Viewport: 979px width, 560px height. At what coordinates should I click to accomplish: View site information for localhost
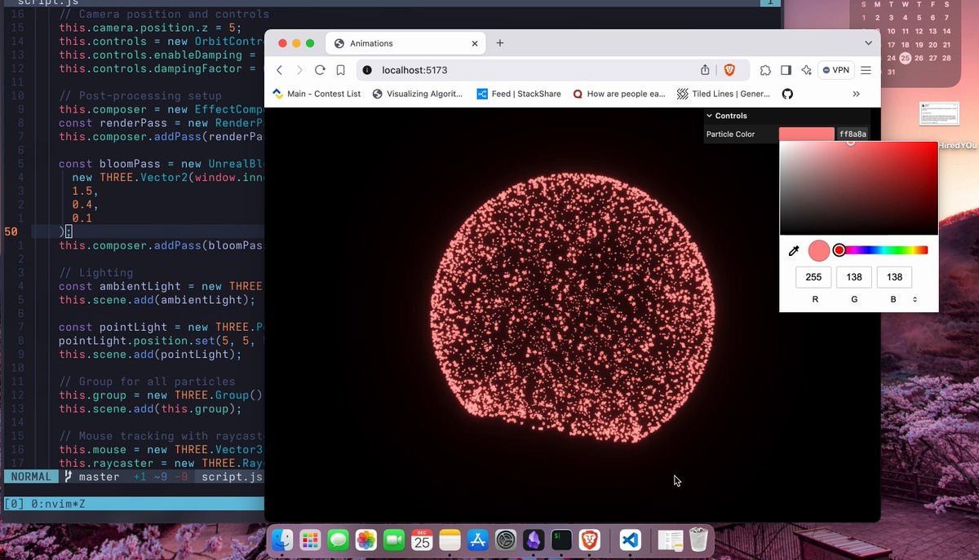click(x=367, y=70)
